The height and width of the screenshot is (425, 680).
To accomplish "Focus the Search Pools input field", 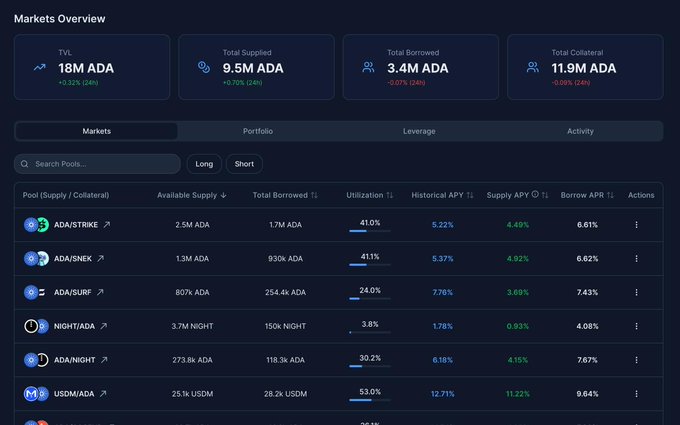I will point(97,164).
